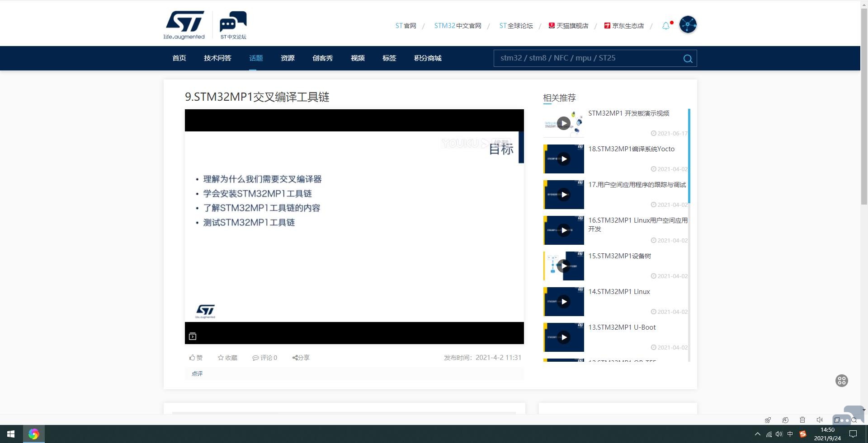This screenshot has height=443, width=868.
Task: Open the 技术问答 nav item
Action: tap(217, 58)
